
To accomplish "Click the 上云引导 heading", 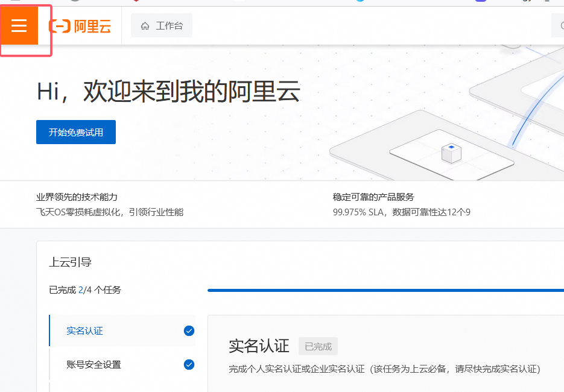I will (71, 262).
